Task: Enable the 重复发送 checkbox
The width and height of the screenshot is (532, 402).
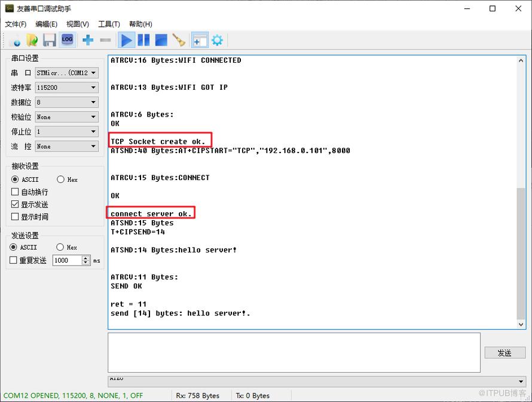Action: pyautogui.click(x=13, y=260)
